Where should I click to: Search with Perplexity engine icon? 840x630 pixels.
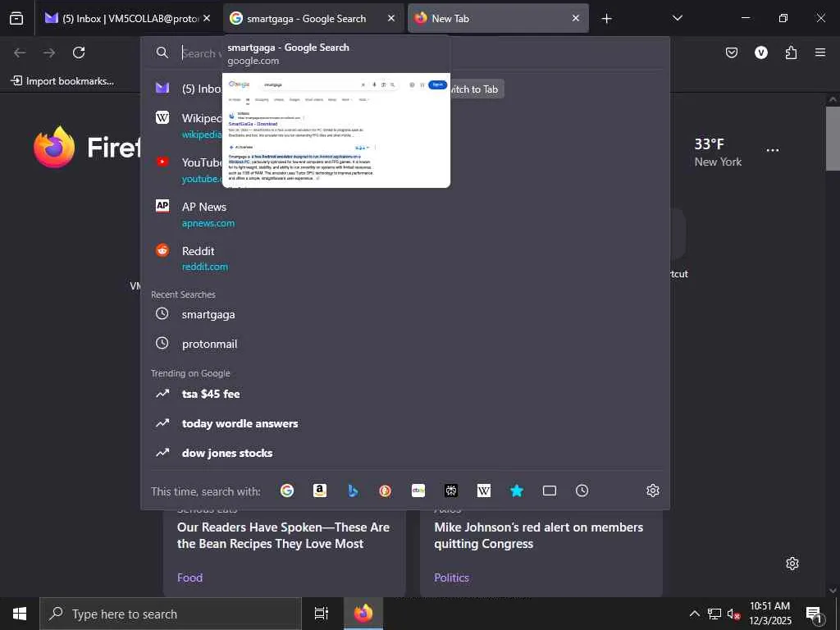pyautogui.click(x=451, y=491)
